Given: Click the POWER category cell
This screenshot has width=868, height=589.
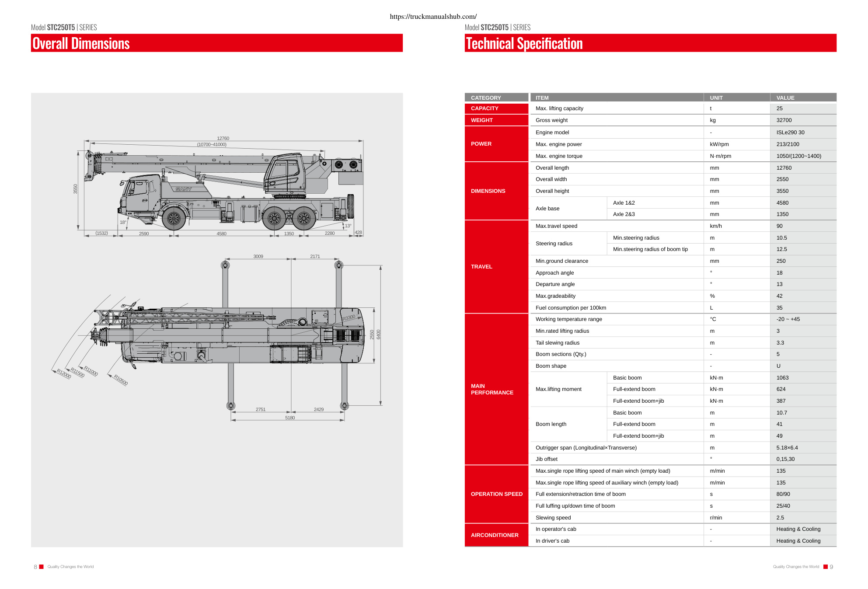Looking at the screenshot, I should click(x=496, y=144).
